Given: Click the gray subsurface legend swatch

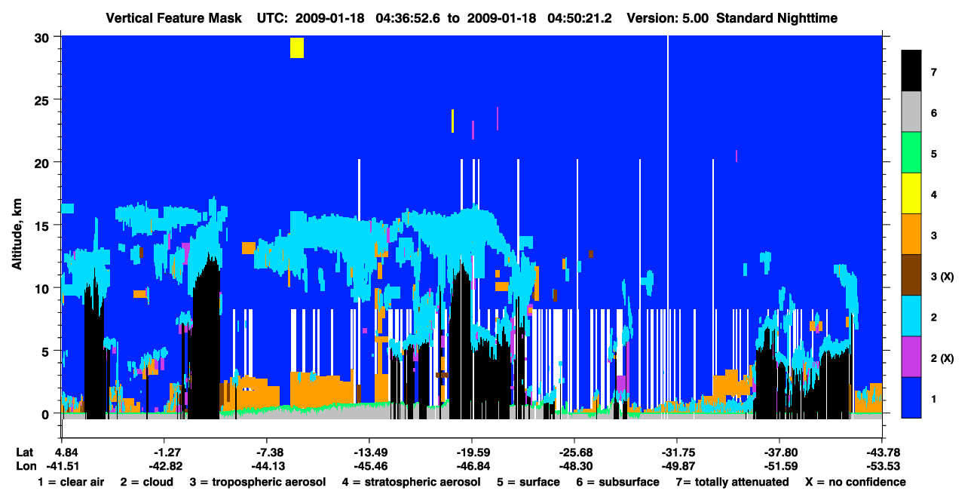Looking at the screenshot, I should tap(911, 112).
